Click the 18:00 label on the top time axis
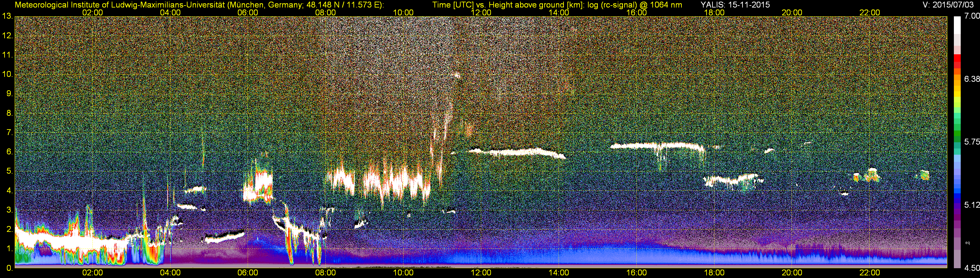Screen dimensions: 980x278 click(x=714, y=12)
